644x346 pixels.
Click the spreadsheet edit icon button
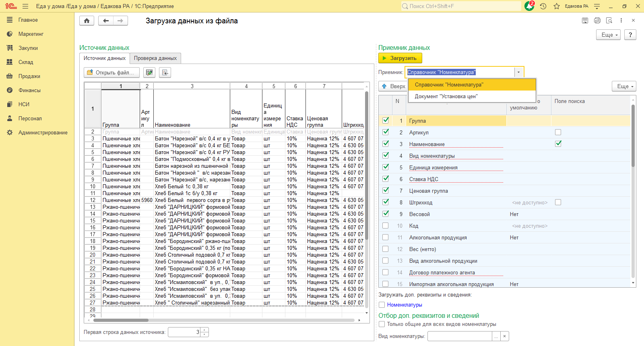tap(149, 72)
